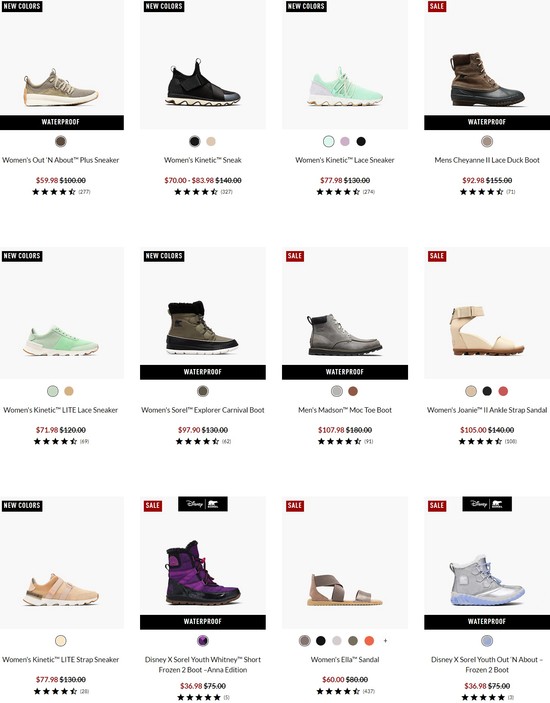Pick red swatch for Joanie II Sandal
Image resolution: width=550 pixels, height=703 pixels.
coord(503,391)
